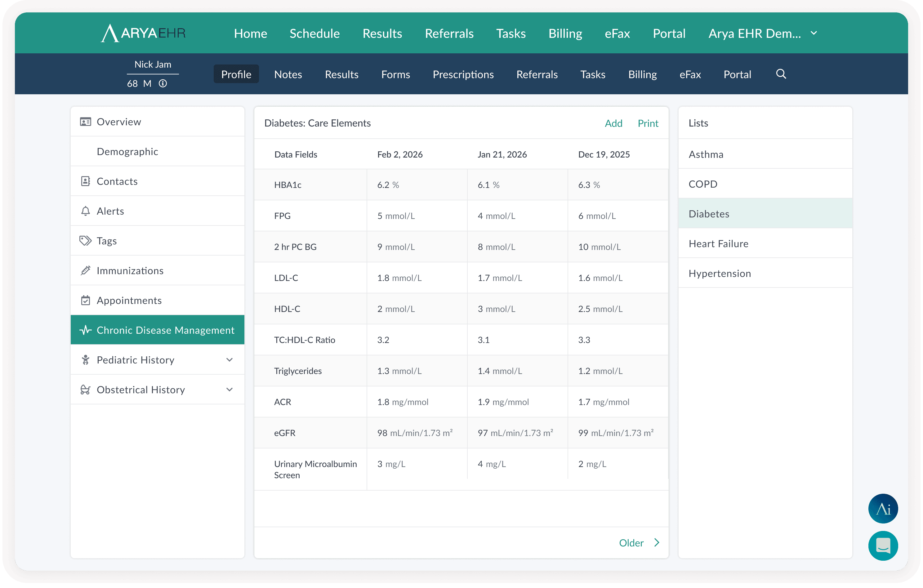Switch to patient eFax tab

pos(690,74)
